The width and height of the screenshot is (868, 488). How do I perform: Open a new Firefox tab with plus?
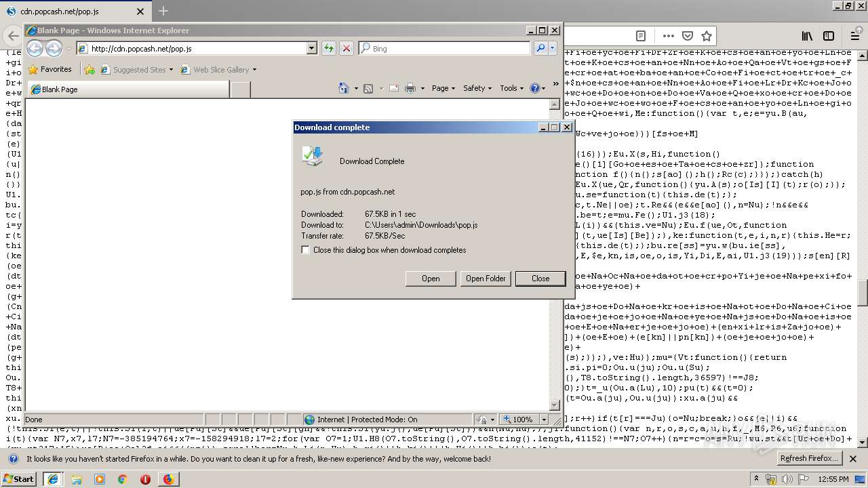(163, 11)
